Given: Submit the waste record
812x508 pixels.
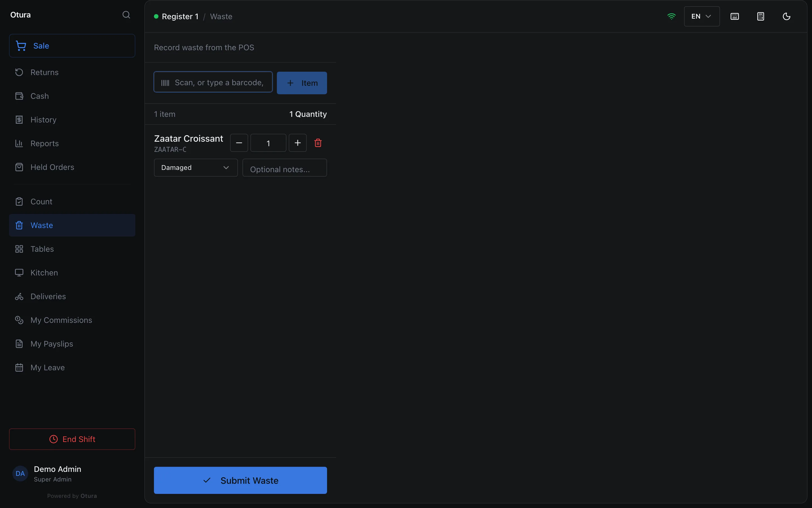Looking at the screenshot, I should [x=240, y=480].
